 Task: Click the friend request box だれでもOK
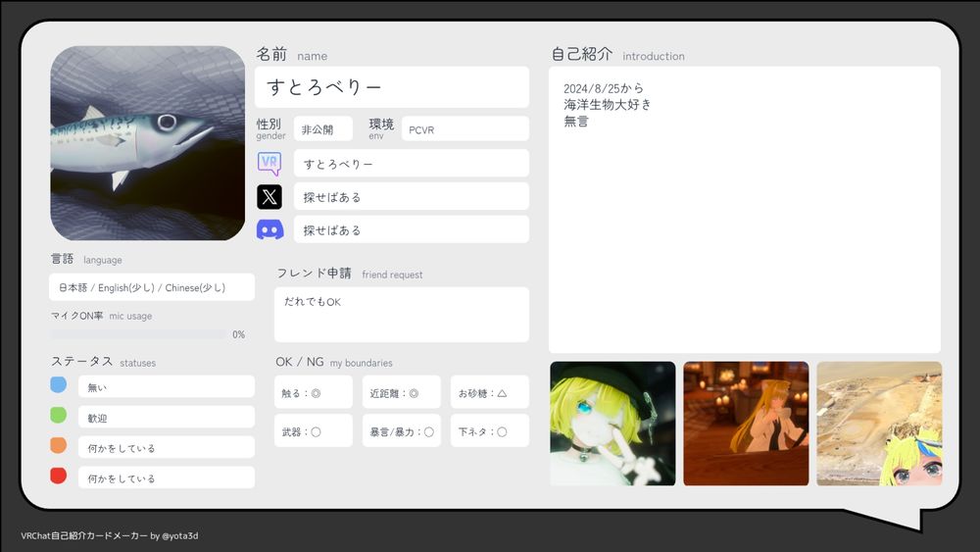click(x=401, y=315)
